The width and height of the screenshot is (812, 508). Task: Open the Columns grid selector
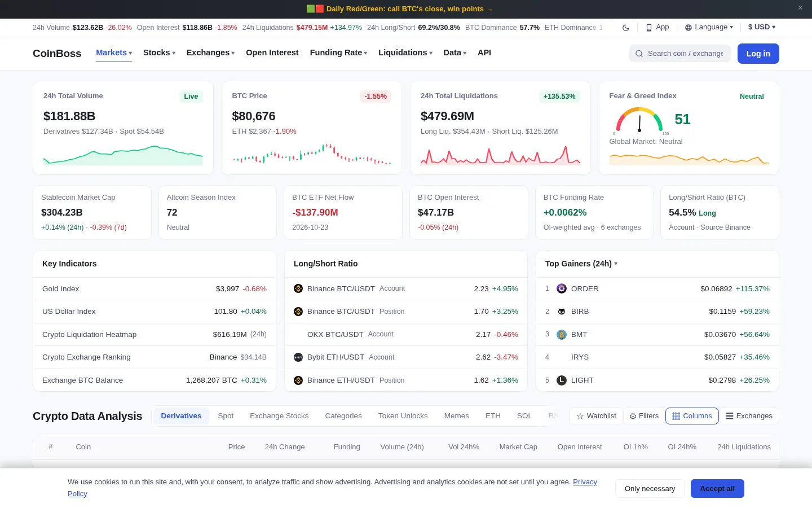point(692,416)
